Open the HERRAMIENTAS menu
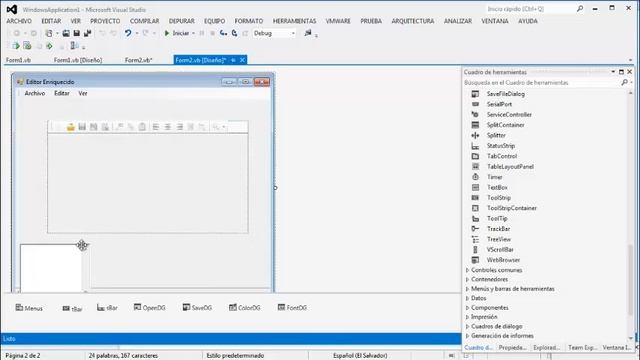This screenshot has height=360, width=640. tap(294, 21)
